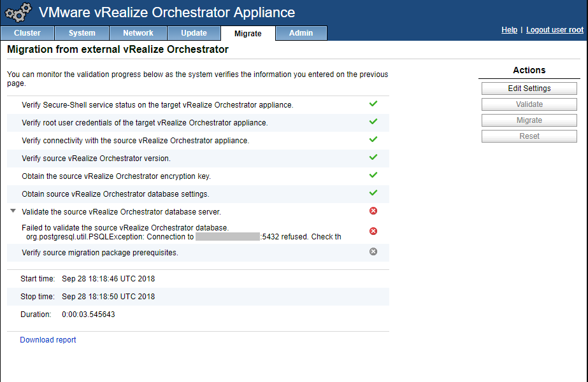
Task: Click start time value Sep 28 18:18:46
Action: coord(108,278)
